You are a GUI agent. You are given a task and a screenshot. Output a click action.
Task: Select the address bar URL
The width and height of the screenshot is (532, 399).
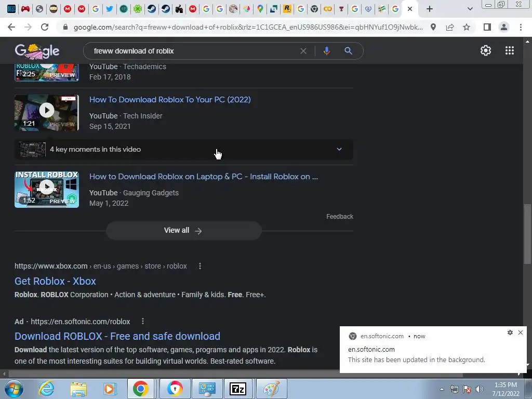[248, 27]
